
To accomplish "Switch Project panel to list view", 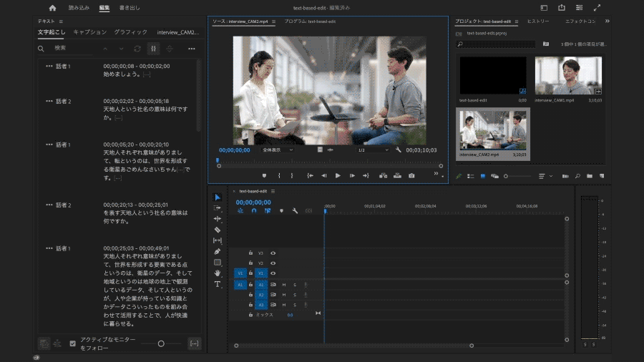I will 471,176.
